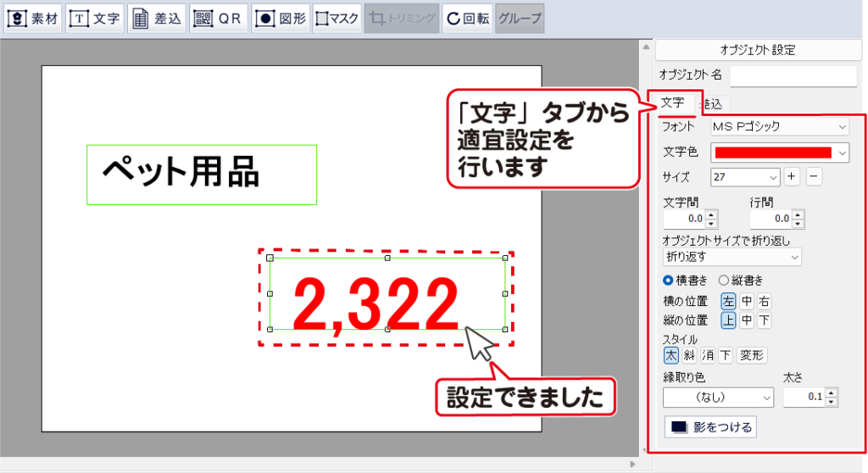Click the 差込 merge insert tool
This screenshot has height=473, width=868.
click(x=157, y=18)
